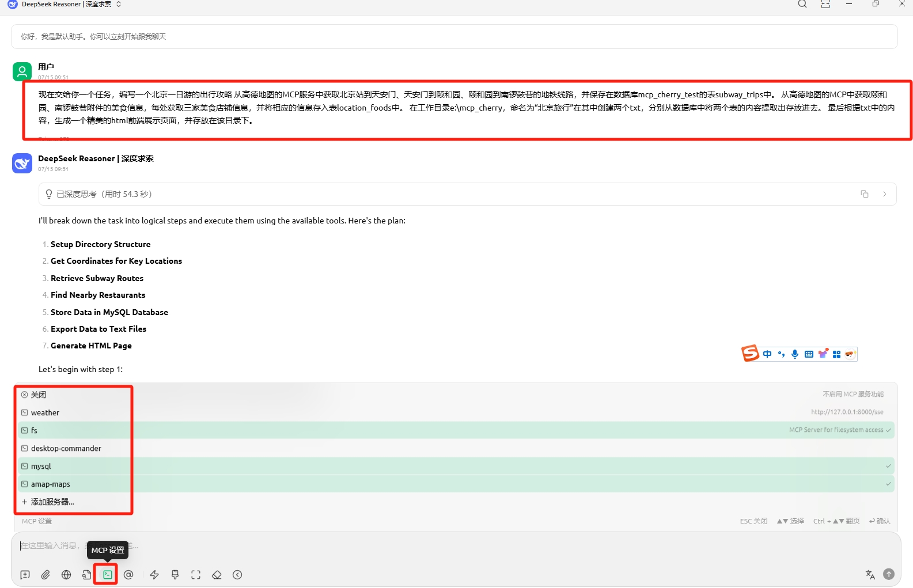Open the four-squares toolbox on IME bar
This screenshot has height=588, width=913.
pos(836,354)
